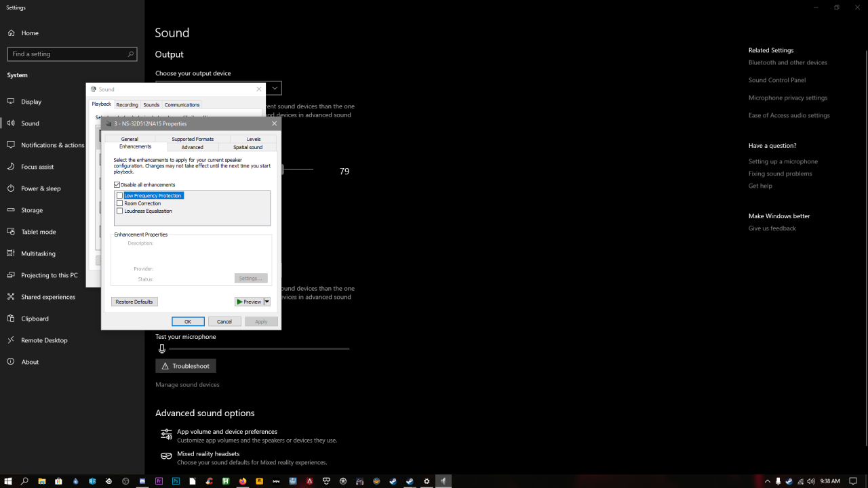Expand the output device dropdown
Screen dimensions: 868x488
click(x=275, y=88)
